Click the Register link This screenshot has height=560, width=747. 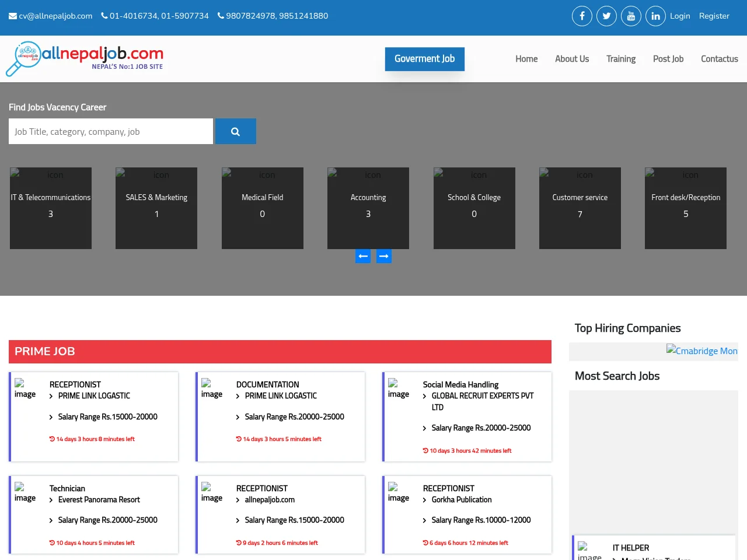click(x=714, y=16)
